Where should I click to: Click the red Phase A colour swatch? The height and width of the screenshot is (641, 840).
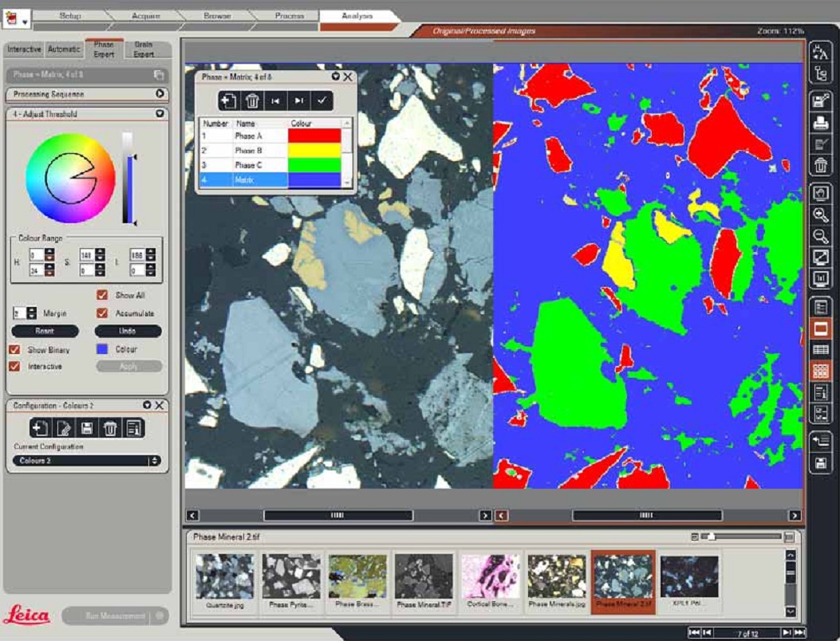tap(314, 136)
